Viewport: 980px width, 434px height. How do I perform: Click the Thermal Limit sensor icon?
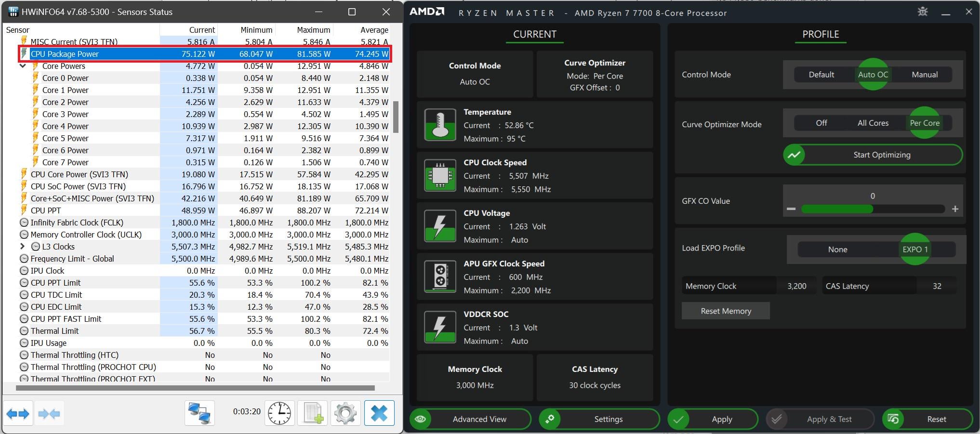point(24,331)
